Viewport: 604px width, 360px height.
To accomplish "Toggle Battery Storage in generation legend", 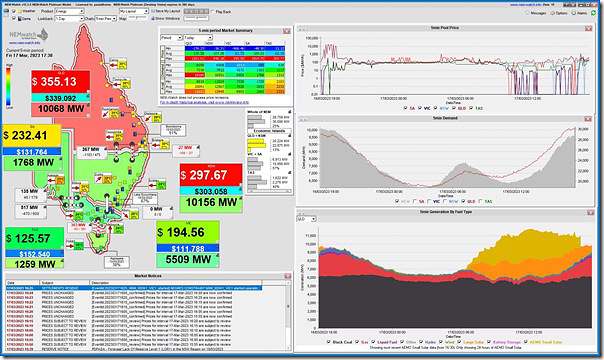I will click(x=489, y=342).
